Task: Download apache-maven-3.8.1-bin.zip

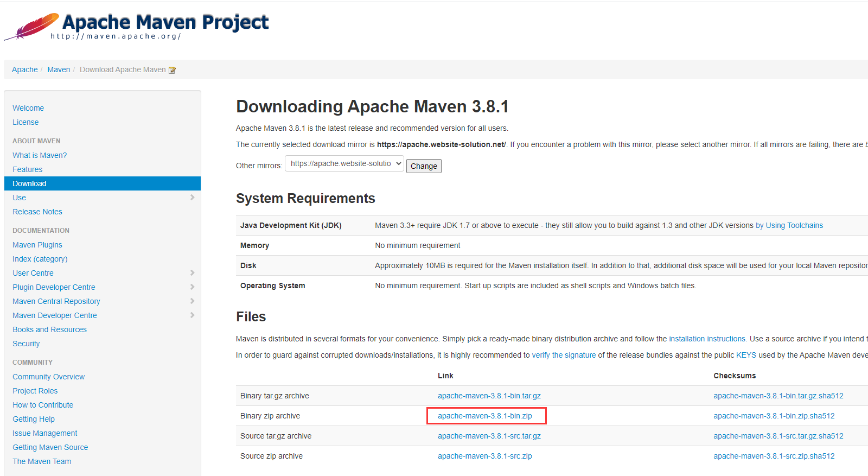Action: coord(485,416)
